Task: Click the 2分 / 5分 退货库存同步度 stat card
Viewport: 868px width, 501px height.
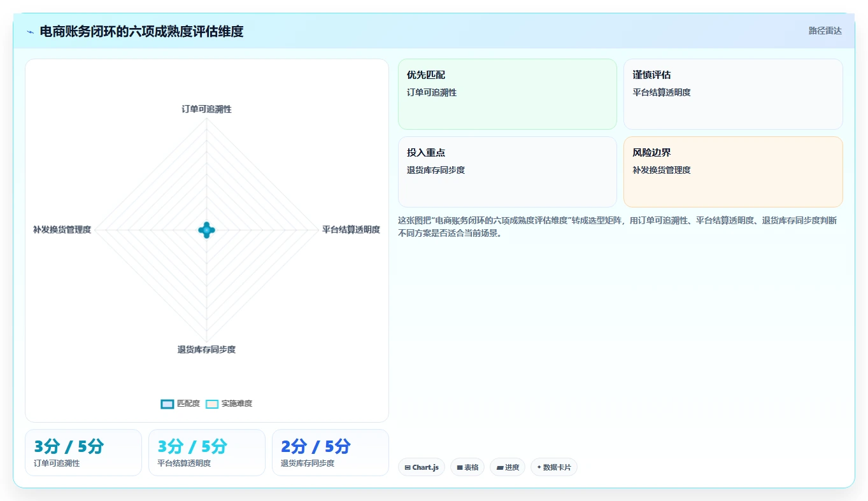Action: (331, 453)
